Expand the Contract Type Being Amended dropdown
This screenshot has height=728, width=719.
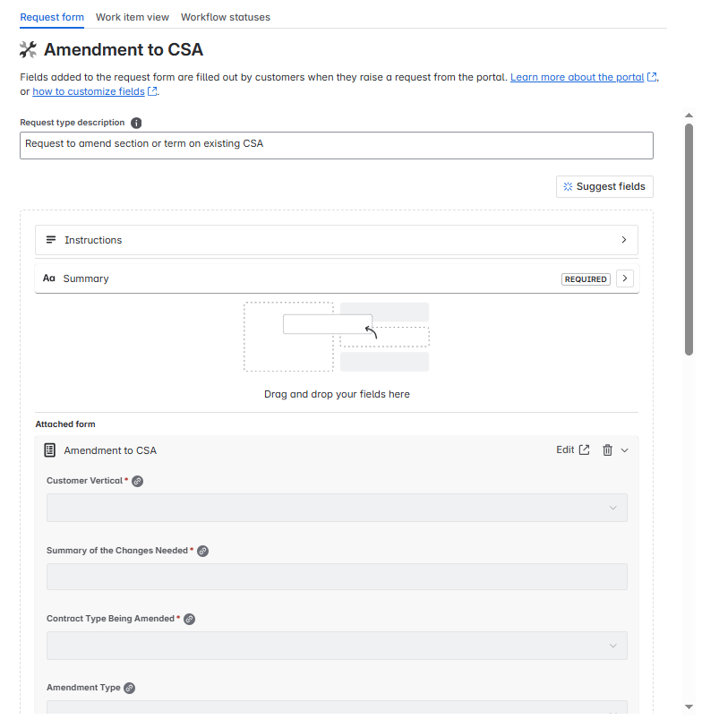[613, 645]
